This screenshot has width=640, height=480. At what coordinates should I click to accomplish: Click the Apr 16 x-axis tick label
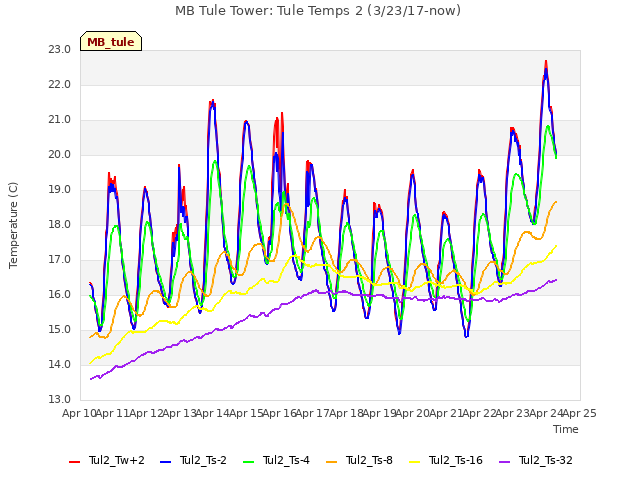(x=279, y=413)
